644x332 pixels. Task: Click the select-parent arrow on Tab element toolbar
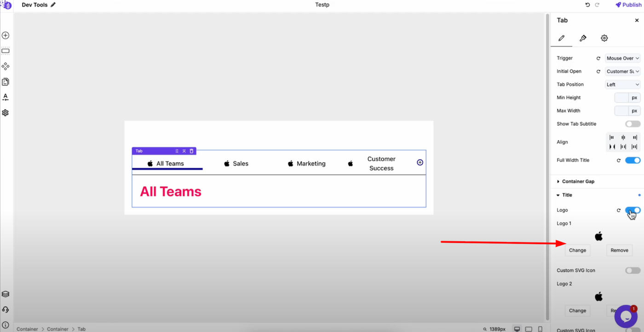pos(184,151)
